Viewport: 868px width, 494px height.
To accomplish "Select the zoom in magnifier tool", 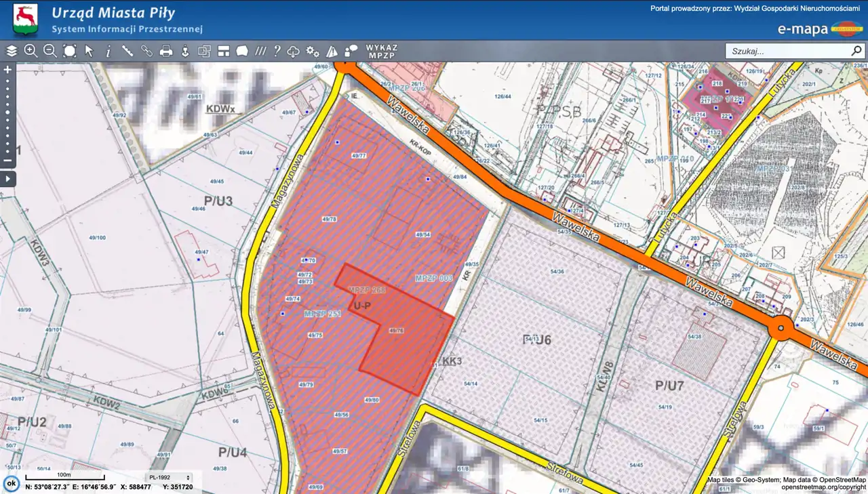I will coord(31,51).
